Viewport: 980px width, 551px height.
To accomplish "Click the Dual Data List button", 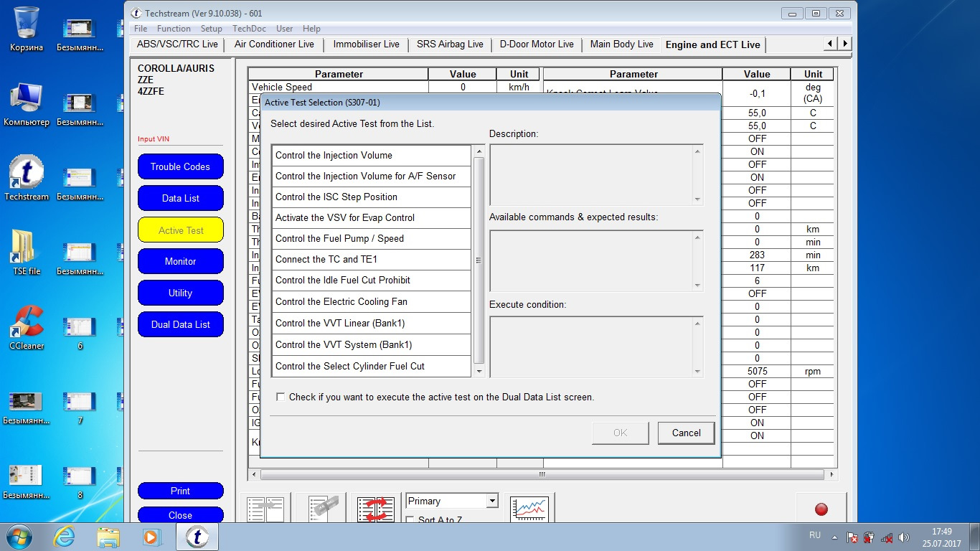I will [181, 324].
